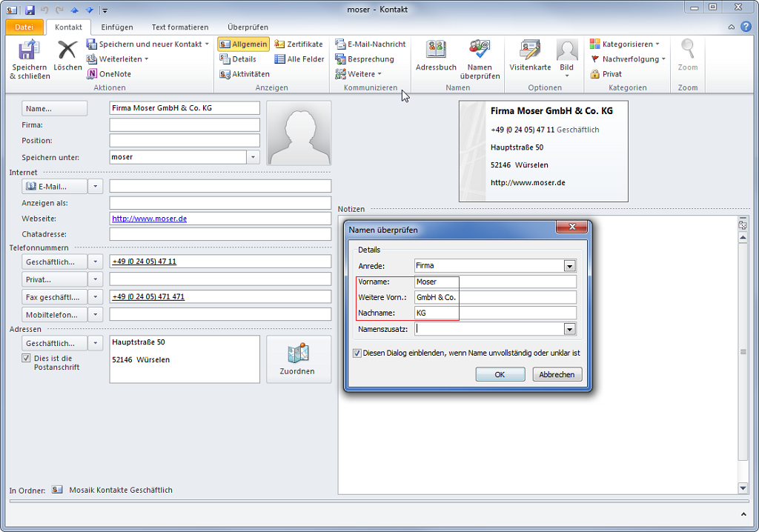
Task: Open the Fax geschäftl. type dropdown arrow
Action: (x=96, y=296)
